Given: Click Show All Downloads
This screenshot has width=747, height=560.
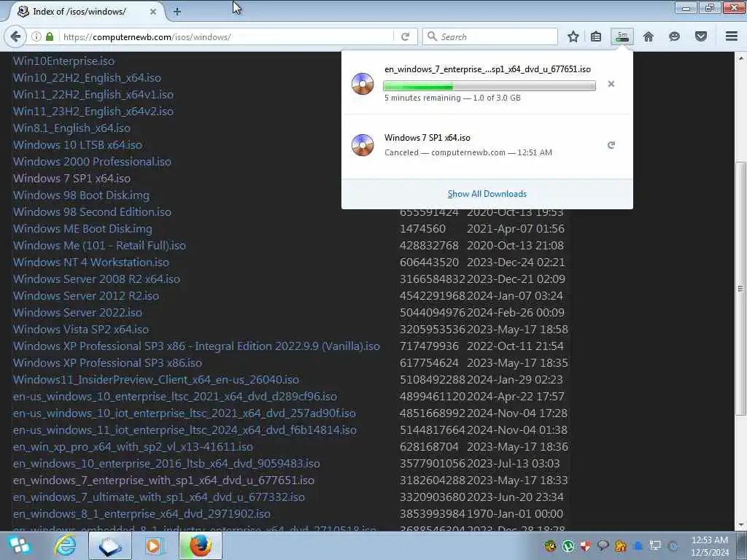Looking at the screenshot, I should point(487,194).
